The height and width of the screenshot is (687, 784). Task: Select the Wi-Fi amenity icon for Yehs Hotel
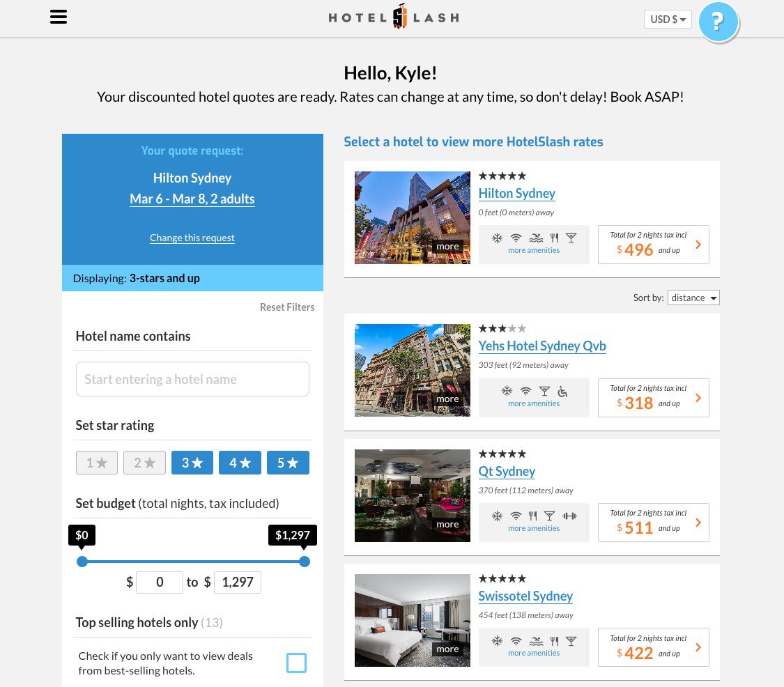coord(525,391)
